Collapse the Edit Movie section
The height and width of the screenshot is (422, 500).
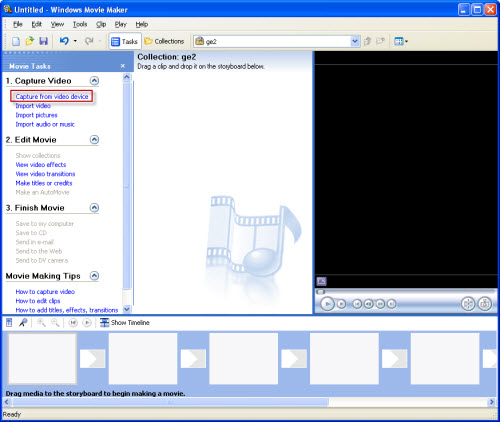click(x=95, y=140)
